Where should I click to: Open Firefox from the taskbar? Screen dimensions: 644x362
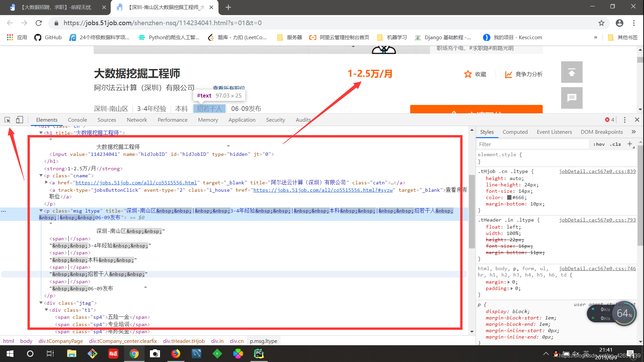pyautogui.click(x=176, y=354)
